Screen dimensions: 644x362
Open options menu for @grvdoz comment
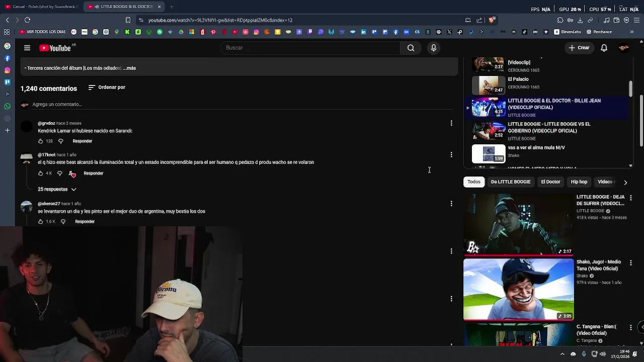click(x=451, y=123)
